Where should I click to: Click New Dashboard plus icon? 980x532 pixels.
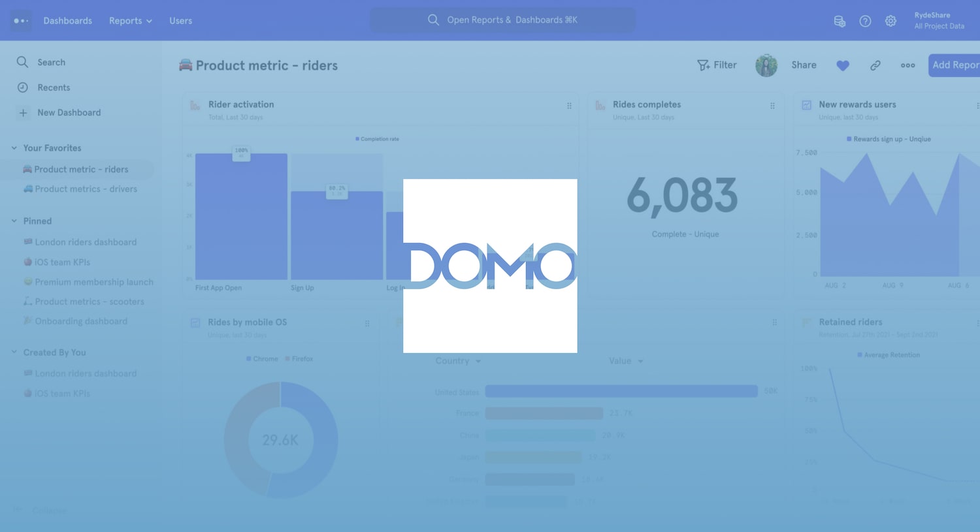click(23, 112)
